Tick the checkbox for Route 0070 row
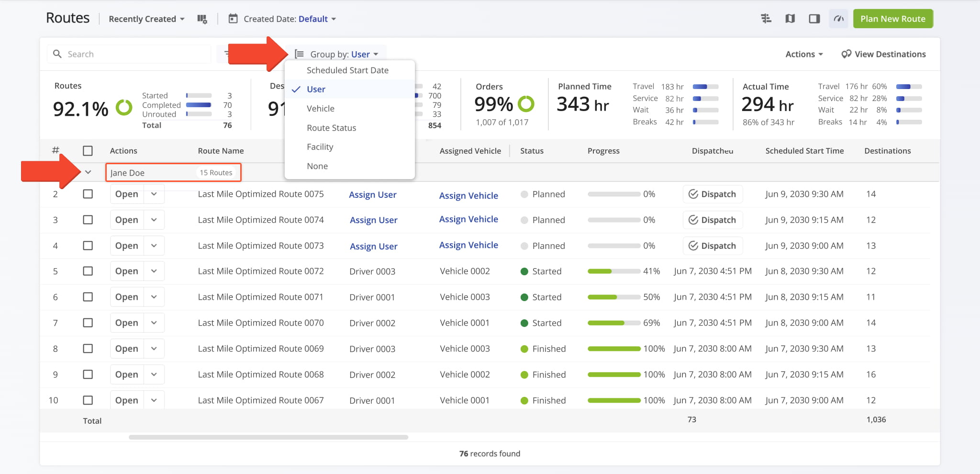Screen dimensions: 980x474 point(88,323)
